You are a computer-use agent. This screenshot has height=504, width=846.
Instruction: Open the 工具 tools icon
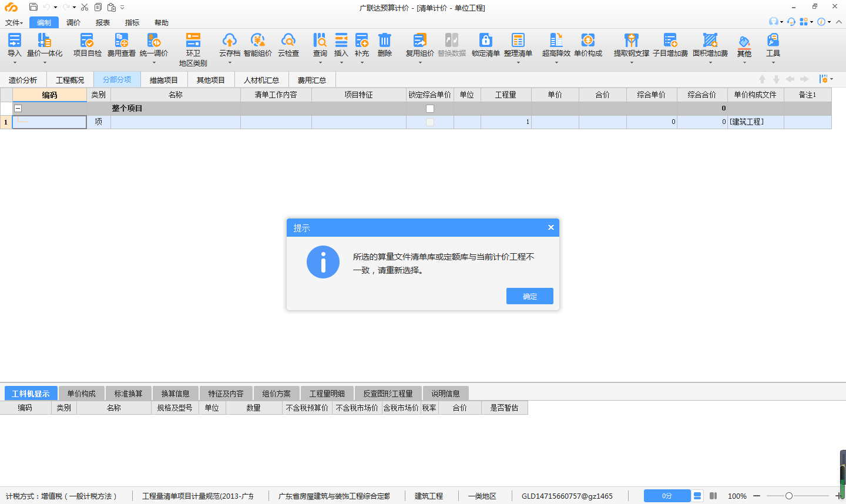point(773,40)
